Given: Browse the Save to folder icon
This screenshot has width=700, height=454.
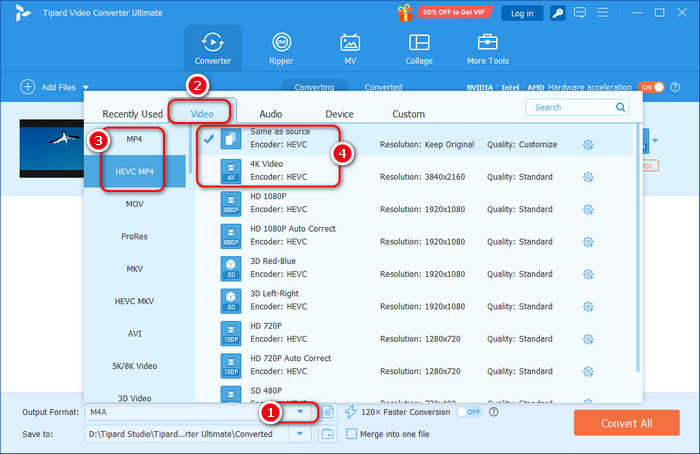Looking at the screenshot, I should coord(327,434).
